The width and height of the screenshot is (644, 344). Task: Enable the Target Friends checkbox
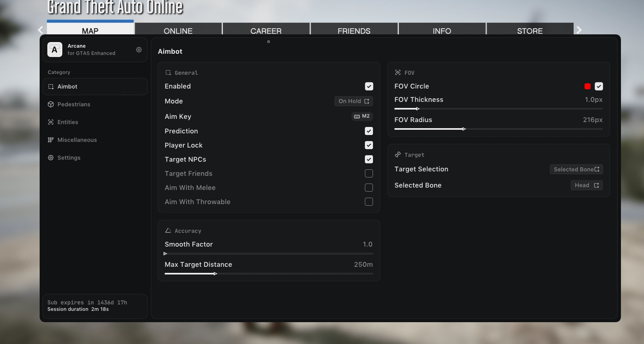point(369,173)
